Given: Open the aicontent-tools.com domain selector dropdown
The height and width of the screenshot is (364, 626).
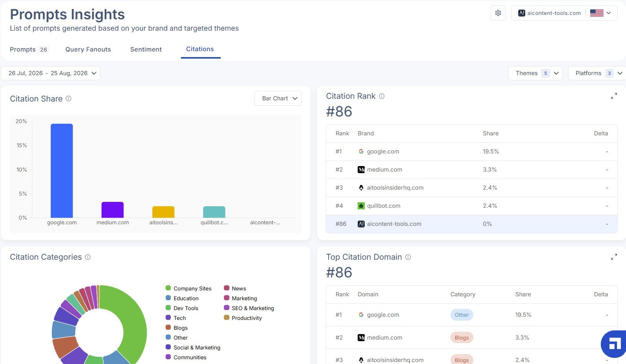Looking at the screenshot, I should pos(564,13).
